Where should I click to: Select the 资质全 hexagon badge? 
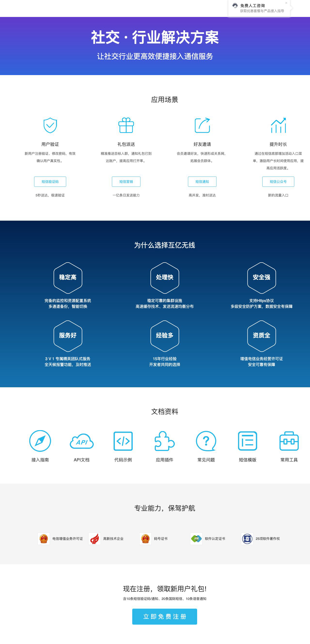pyautogui.click(x=262, y=336)
